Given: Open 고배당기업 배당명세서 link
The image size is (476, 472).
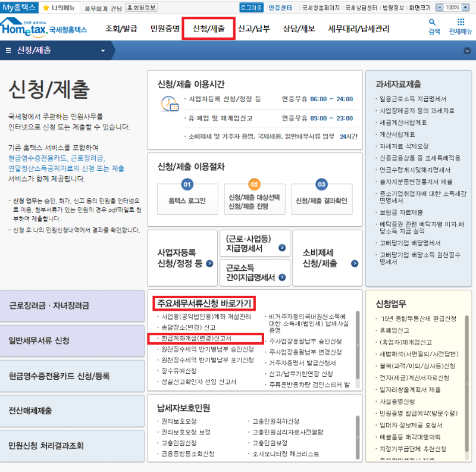Looking at the screenshot, I should click(x=410, y=243).
